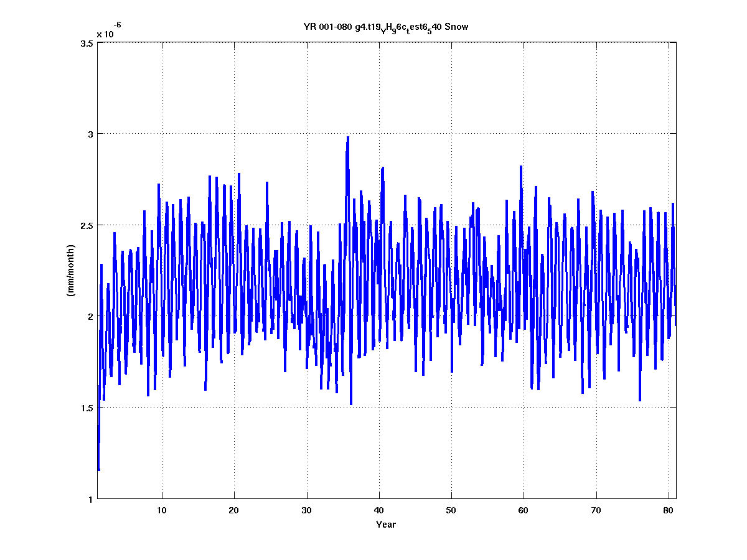Click y-axis tick label '3.5'

click(87, 43)
